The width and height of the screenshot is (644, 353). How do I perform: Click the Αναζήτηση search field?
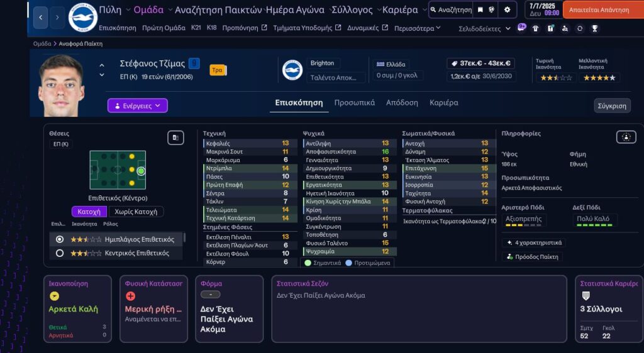450,10
